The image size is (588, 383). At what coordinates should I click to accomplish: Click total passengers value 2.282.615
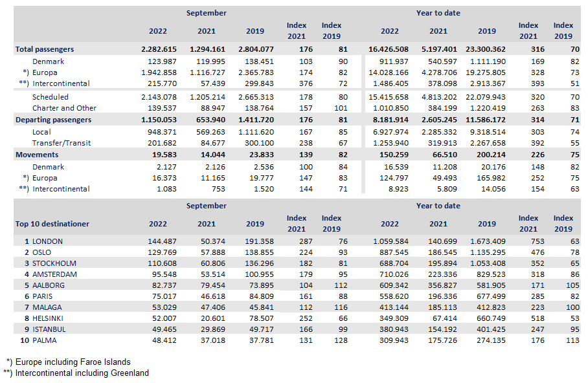(158, 49)
